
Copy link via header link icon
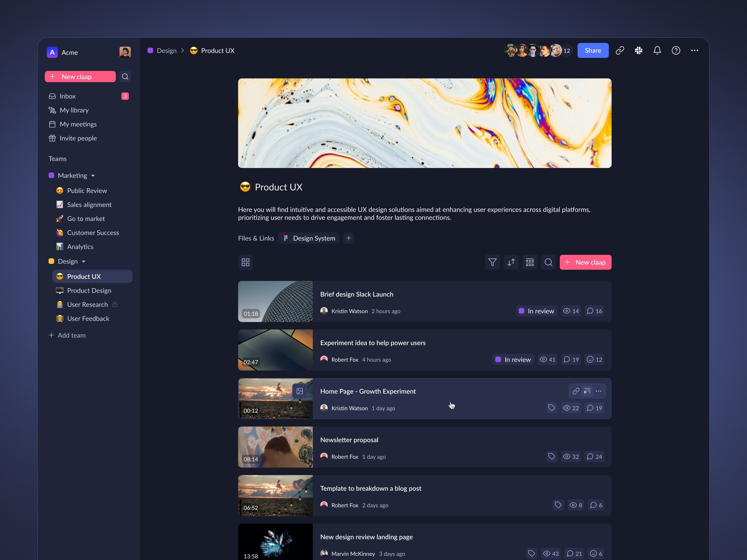point(620,51)
